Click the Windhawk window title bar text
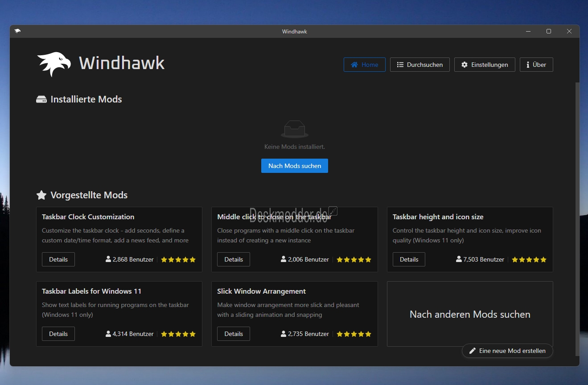Viewport: 588px width, 385px height. tap(295, 32)
